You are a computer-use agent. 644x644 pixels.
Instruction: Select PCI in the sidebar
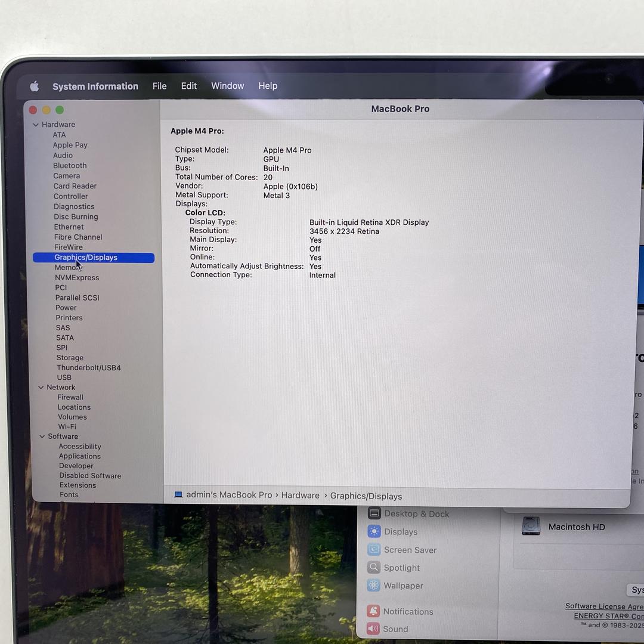[61, 287]
